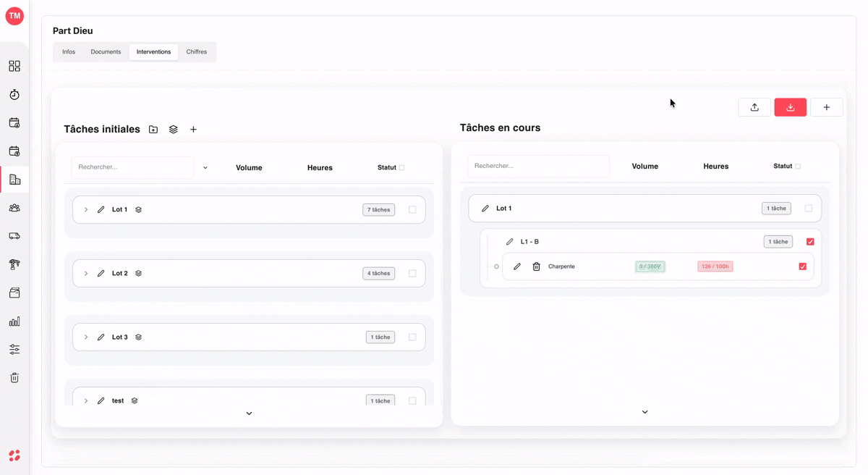Click the layers icon on test row

(135, 400)
